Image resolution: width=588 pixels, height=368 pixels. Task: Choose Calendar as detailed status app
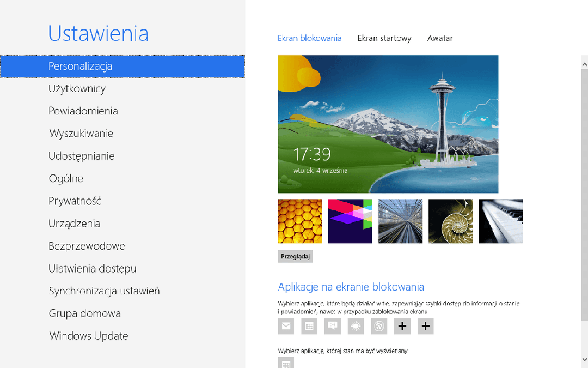click(286, 362)
